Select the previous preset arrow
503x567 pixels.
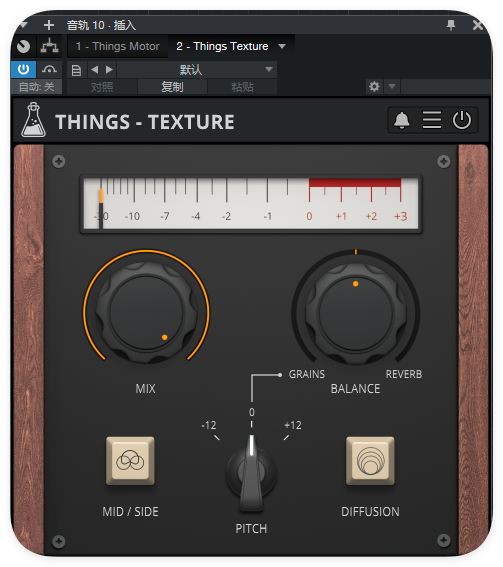click(95, 69)
